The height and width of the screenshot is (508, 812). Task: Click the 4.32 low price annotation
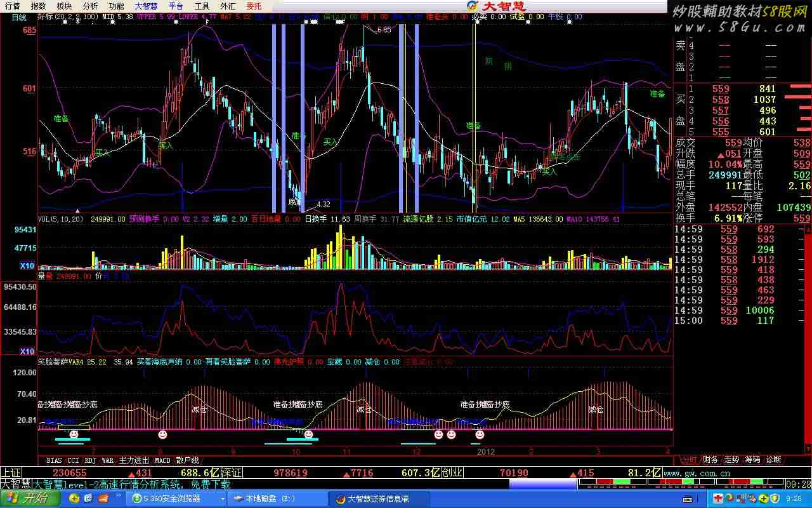pos(324,204)
